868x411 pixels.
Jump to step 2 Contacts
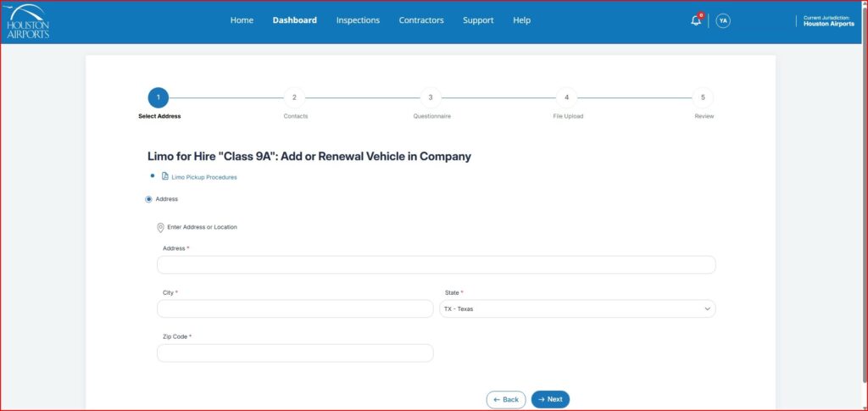(x=294, y=97)
